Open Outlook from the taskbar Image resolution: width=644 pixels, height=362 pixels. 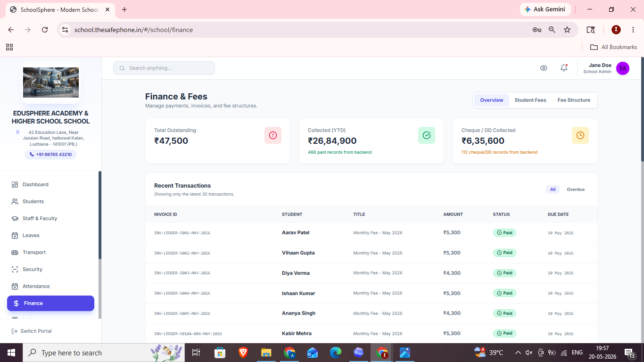click(312, 353)
